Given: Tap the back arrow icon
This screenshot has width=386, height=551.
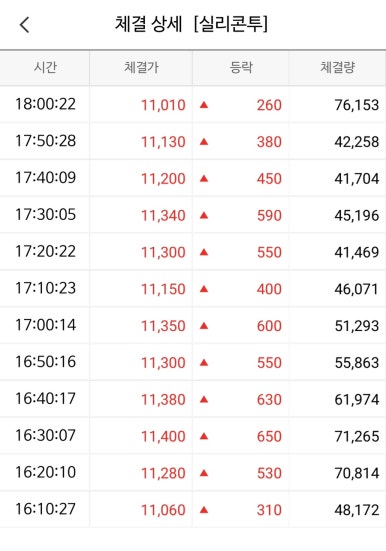Looking at the screenshot, I should (25, 25).
